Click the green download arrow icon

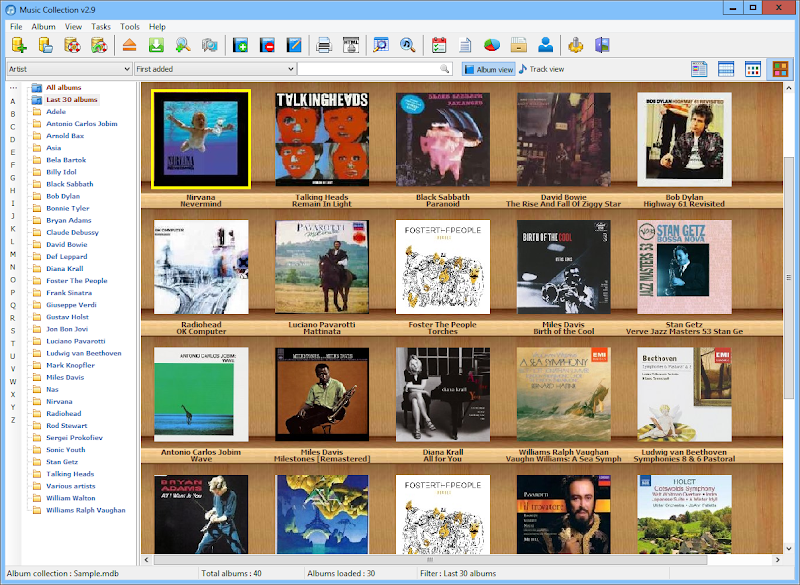point(156,45)
